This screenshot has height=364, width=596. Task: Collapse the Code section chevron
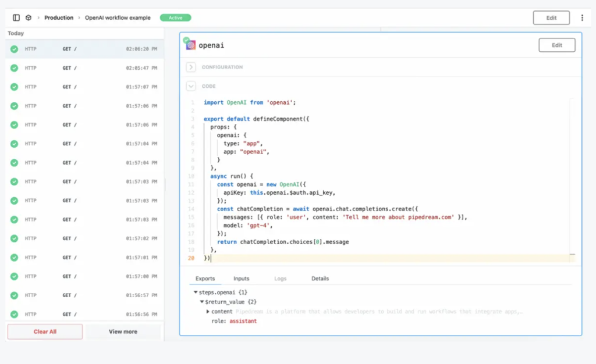[x=191, y=86]
